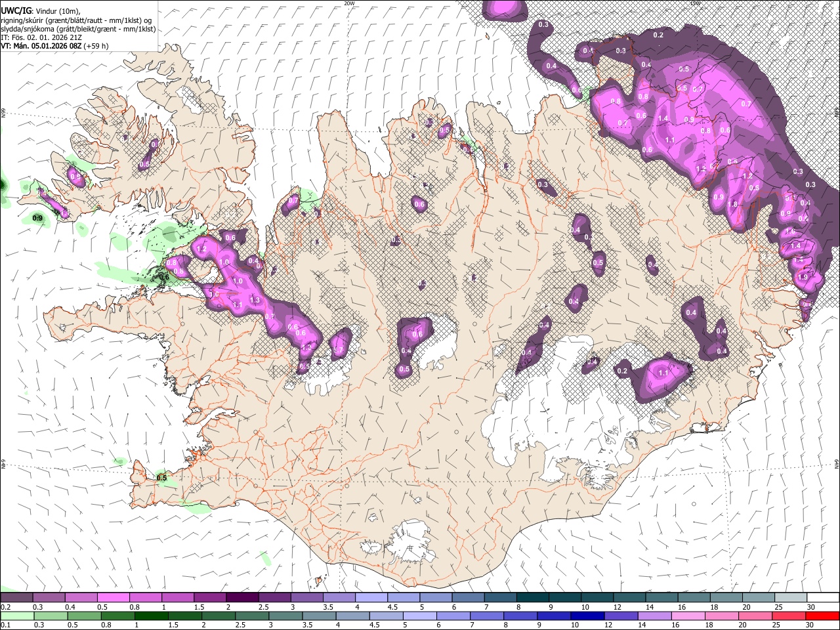The height and width of the screenshot is (630, 840).
Task: Pick bright pink snow swatch between 0.5 and 0.8
Action: coord(113,598)
